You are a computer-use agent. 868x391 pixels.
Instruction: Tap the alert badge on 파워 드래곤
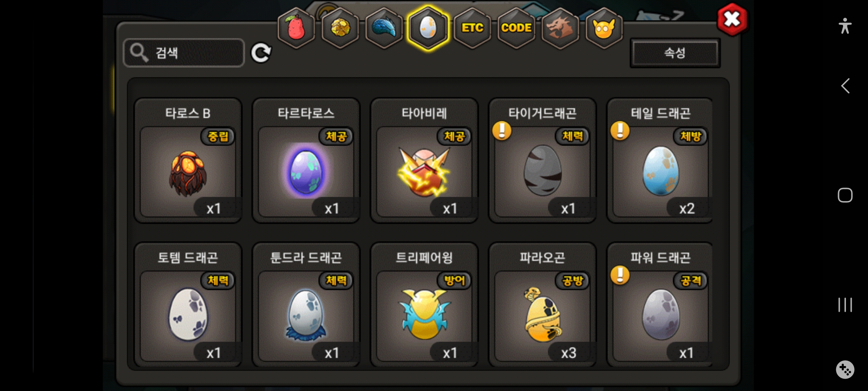pyautogui.click(x=620, y=275)
